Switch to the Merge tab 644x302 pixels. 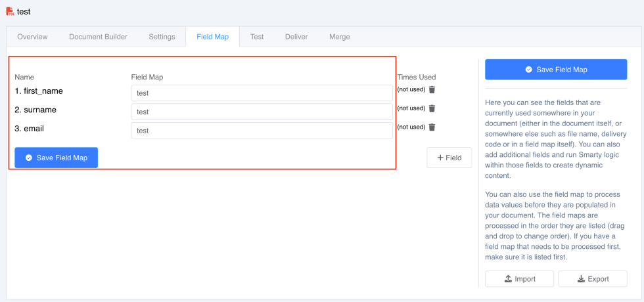[x=340, y=37]
